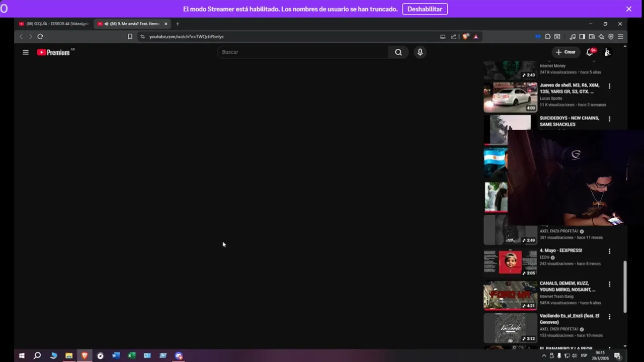This screenshot has height=362, width=644.
Task: Open the Brave Wallet icon
Action: coord(592,36)
